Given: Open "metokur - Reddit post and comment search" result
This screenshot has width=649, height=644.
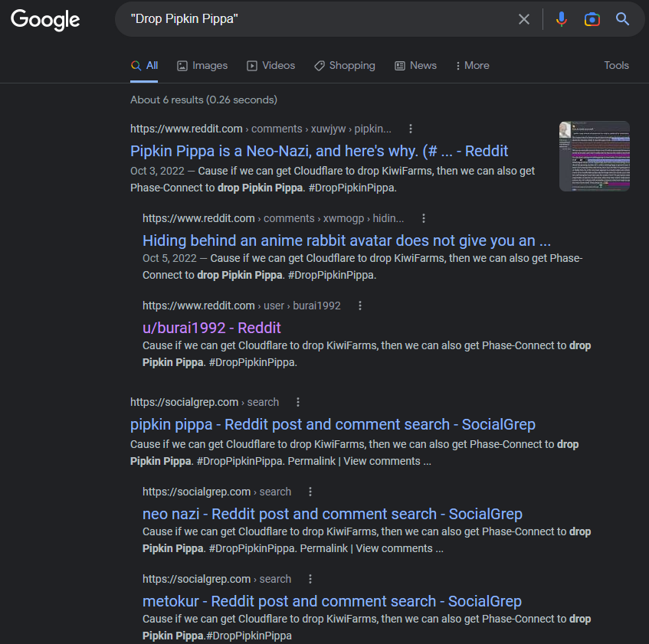Looking at the screenshot, I should click(332, 601).
